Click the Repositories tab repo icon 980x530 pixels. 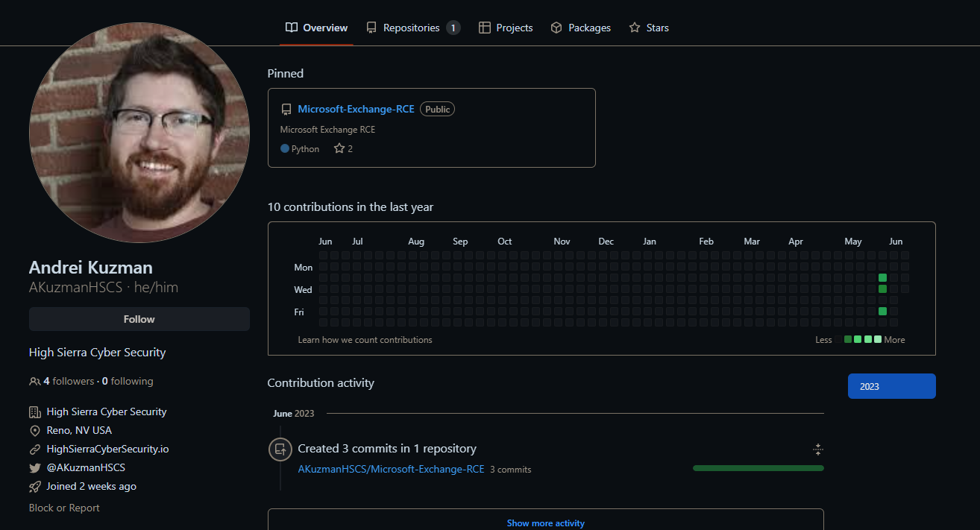(371, 28)
